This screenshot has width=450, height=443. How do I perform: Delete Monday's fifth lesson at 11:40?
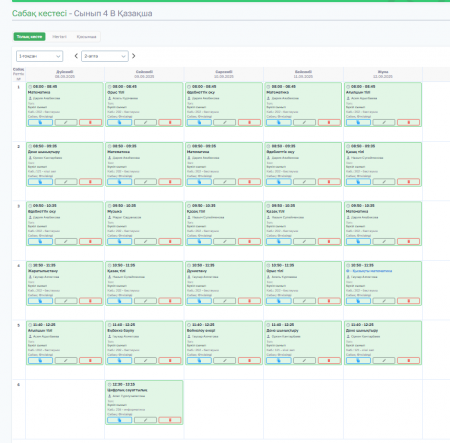[90, 360]
